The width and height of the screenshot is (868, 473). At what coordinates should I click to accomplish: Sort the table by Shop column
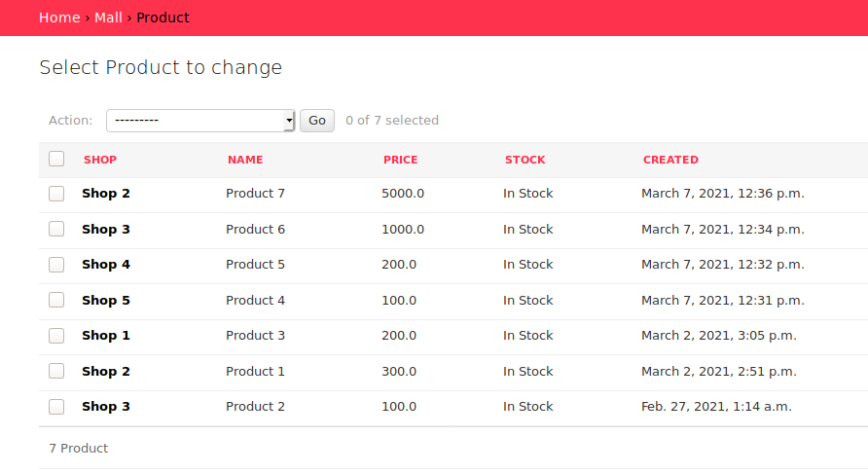coord(100,160)
